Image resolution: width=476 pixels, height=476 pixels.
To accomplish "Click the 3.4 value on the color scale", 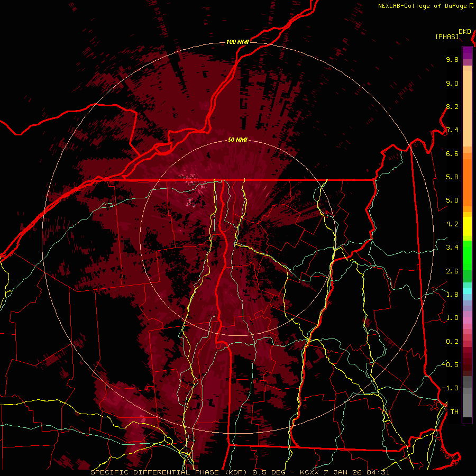I will click(452, 248).
